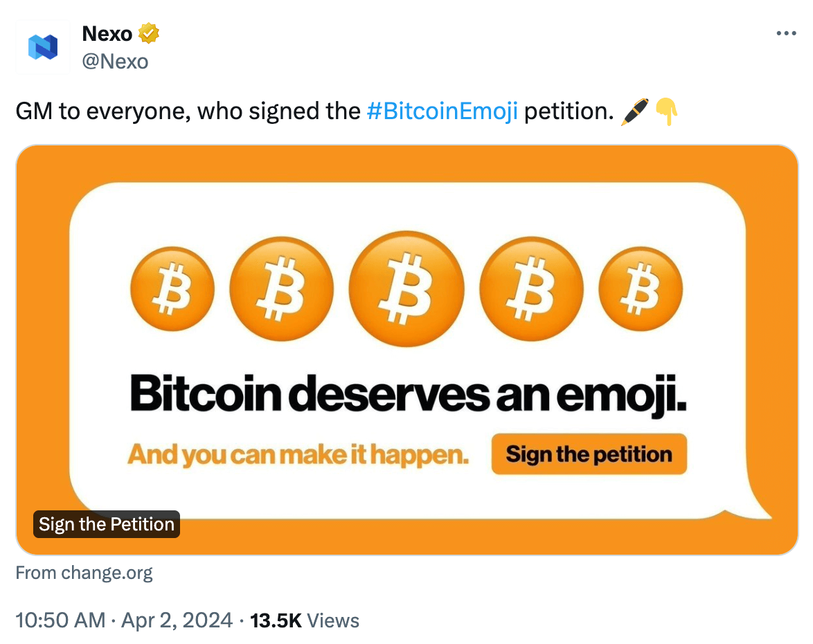
Task: Select the Nexo display name
Action: pos(109,33)
